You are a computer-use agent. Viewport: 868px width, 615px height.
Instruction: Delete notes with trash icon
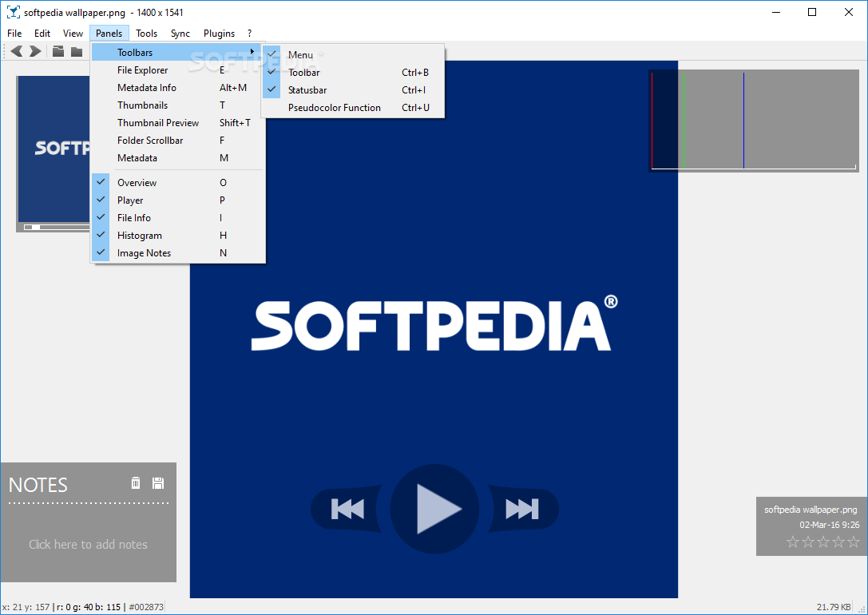135,482
